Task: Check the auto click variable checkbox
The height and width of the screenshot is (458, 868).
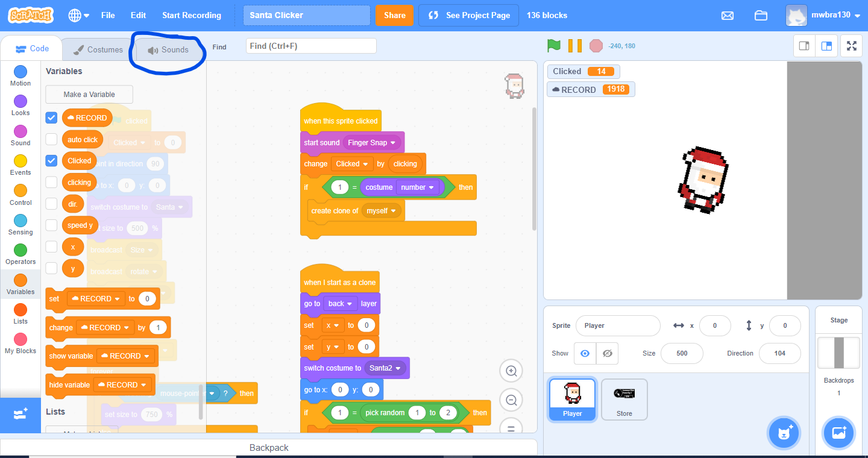Action: coord(52,139)
